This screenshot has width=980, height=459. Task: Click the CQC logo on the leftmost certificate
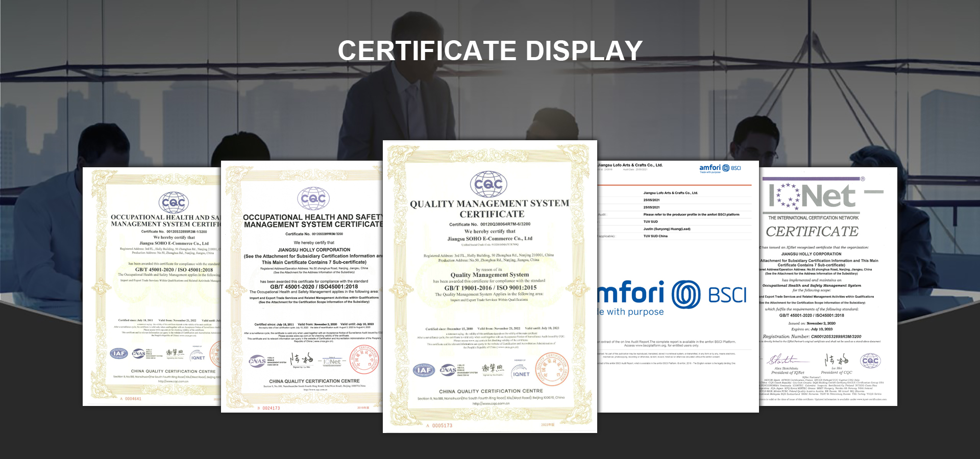coord(174,202)
